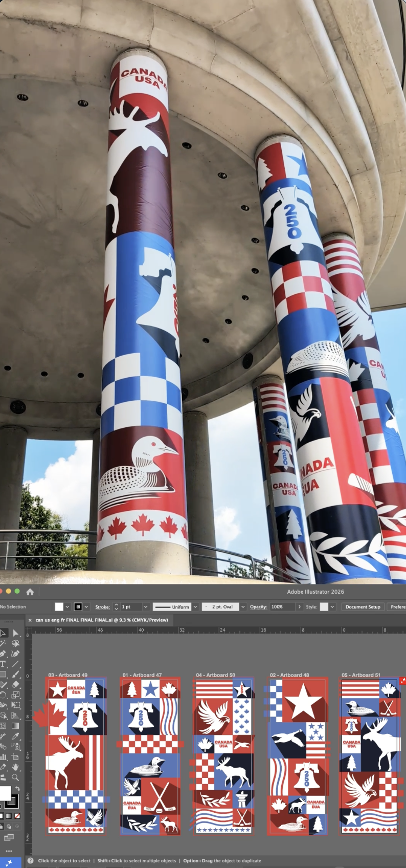Select the Artboard tool
Viewport: 406px width, 868px height.
pyautogui.click(x=15, y=756)
